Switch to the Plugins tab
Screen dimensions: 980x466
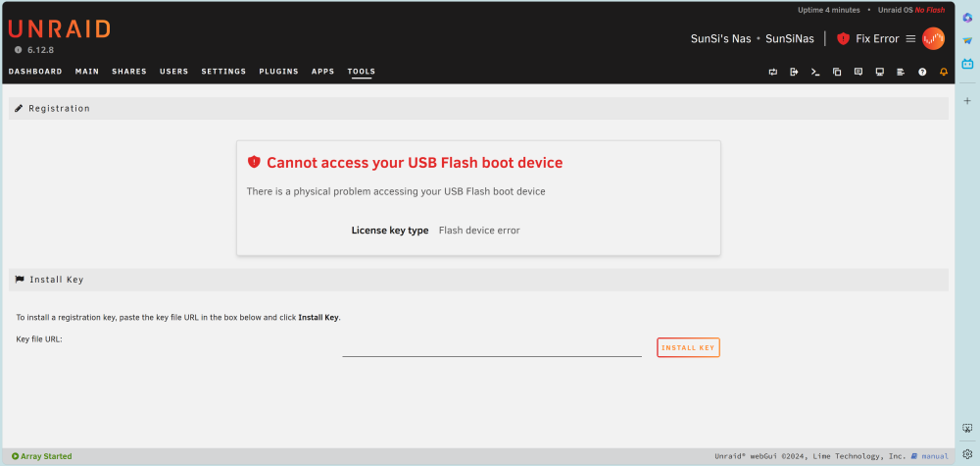pyautogui.click(x=278, y=72)
